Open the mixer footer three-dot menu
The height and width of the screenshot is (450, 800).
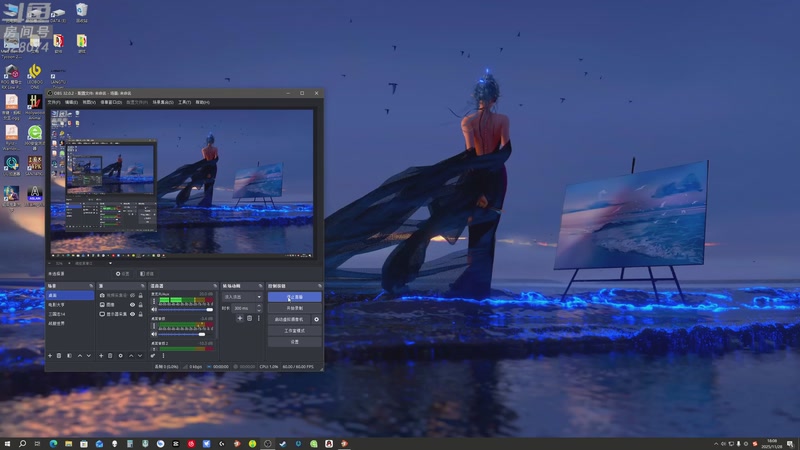coord(163,356)
